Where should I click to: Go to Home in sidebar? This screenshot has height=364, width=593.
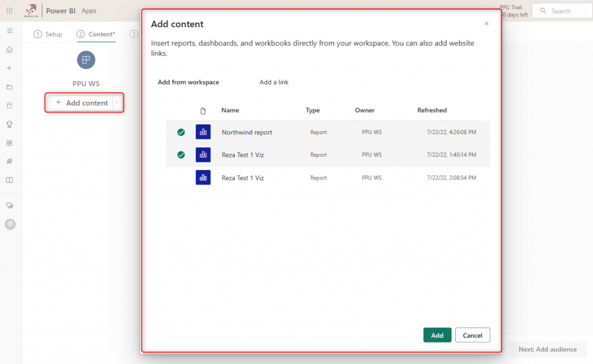click(9, 50)
